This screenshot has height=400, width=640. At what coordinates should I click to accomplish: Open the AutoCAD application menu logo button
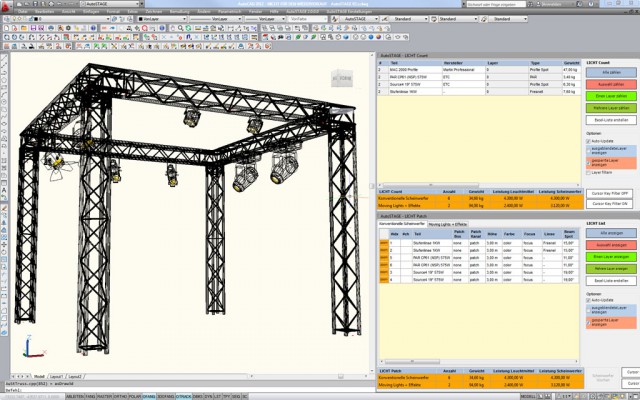7,6
